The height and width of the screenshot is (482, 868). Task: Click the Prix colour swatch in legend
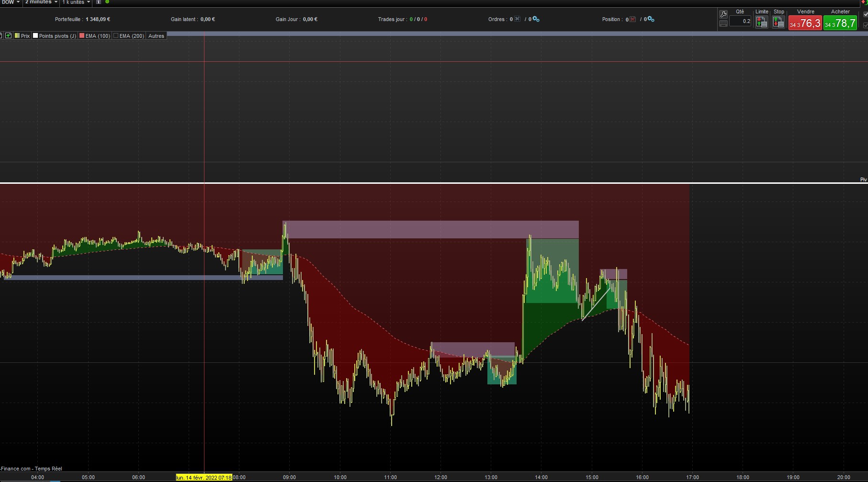coord(17,36)
